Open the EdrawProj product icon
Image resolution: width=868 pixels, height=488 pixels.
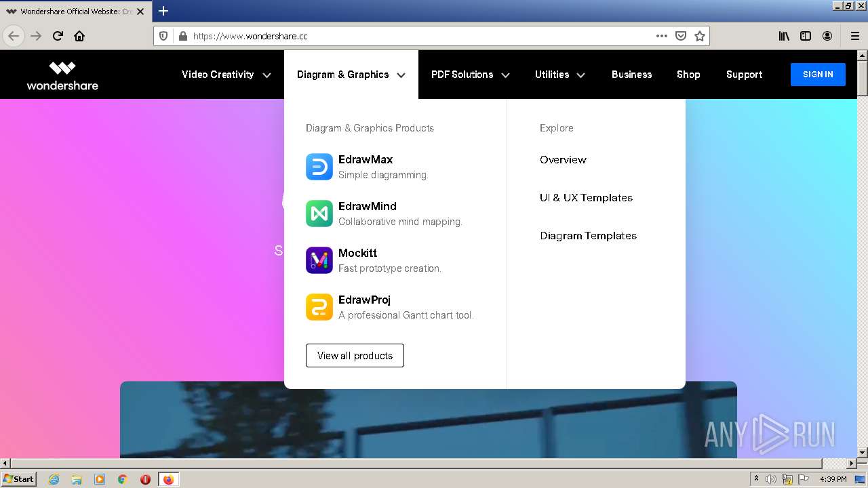319,307
